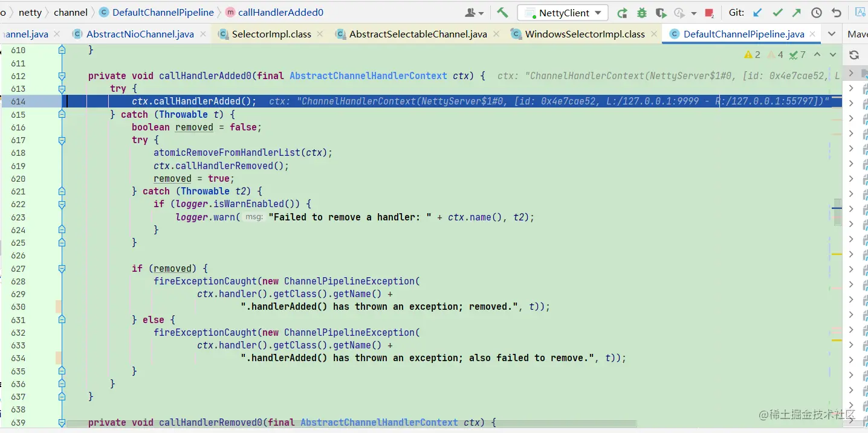Collapse the method fold marker on line 612
The width and height of the screenshot is (868, 433).
tap(62, 76)
